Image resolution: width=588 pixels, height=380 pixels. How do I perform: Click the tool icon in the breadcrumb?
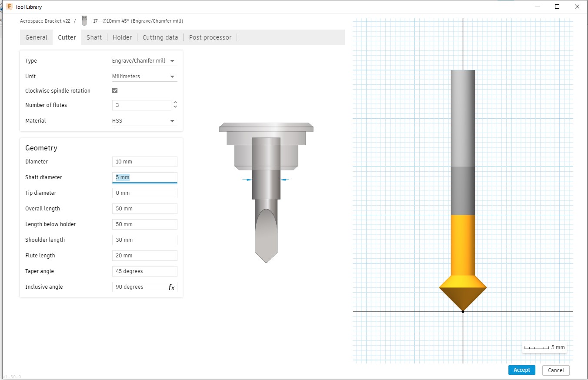tap(84, 21)
